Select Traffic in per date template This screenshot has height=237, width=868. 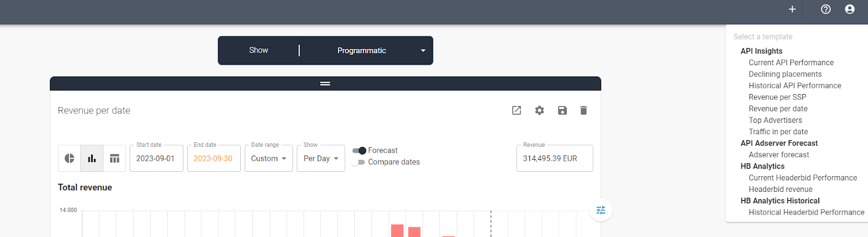coord(778,132)
